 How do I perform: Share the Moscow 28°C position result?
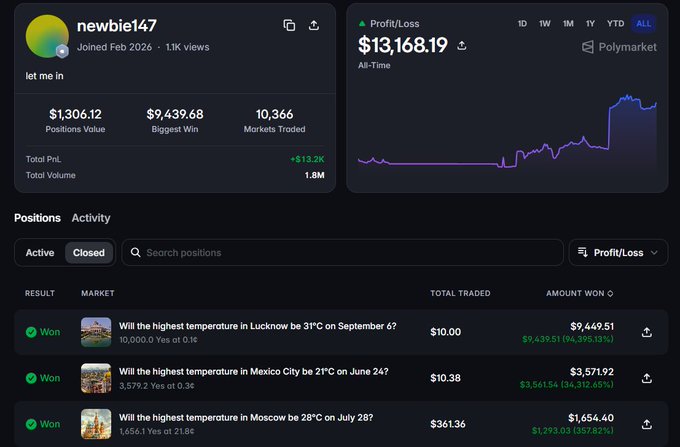pyautogui.click(x=647, y=424)
